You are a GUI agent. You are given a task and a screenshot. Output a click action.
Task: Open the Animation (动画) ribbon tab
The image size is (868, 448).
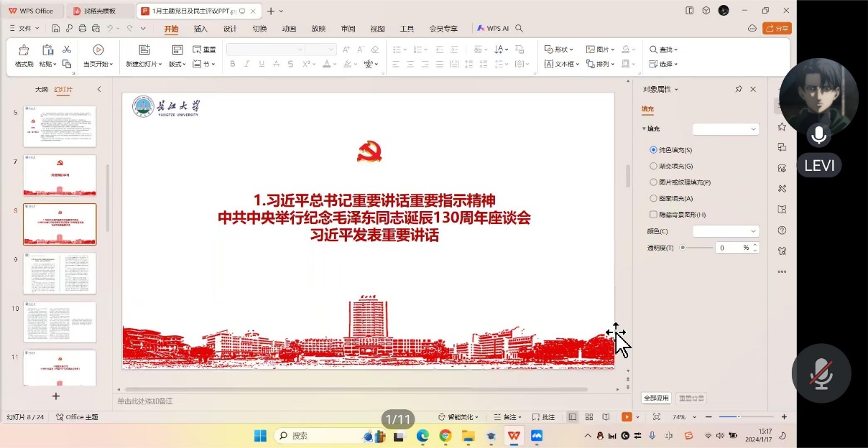(x=289, y=29)
